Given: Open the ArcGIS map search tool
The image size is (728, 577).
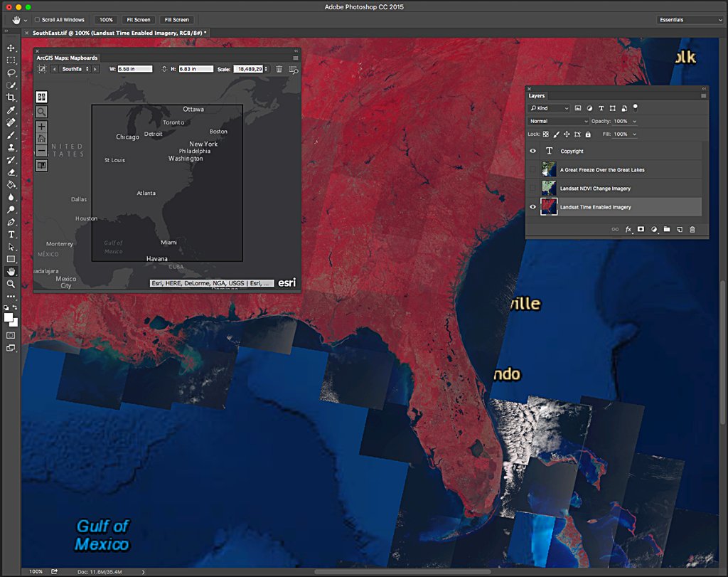Looking at the screenshot, I should tap(41, 112).
